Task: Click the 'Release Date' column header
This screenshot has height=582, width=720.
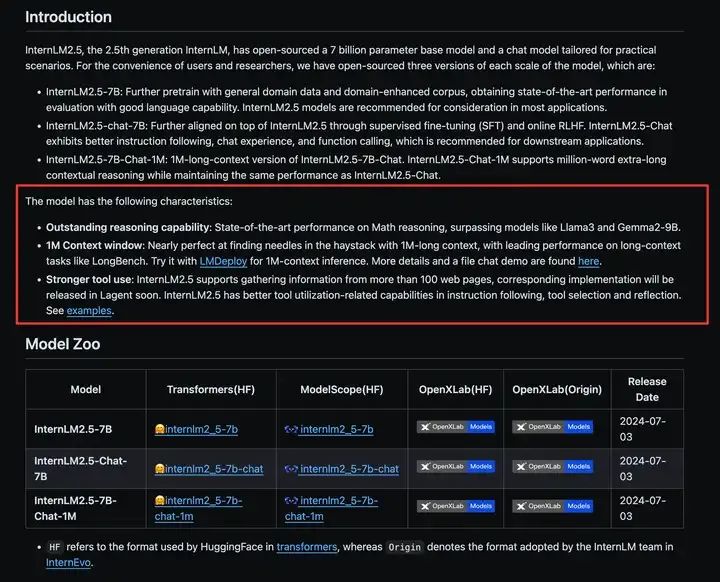Action: pyautogui.click(x=647, y=390)
